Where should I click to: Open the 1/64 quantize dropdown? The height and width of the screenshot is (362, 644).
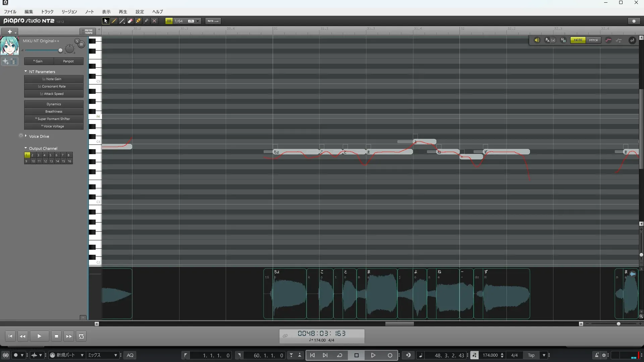coord(198,21)
